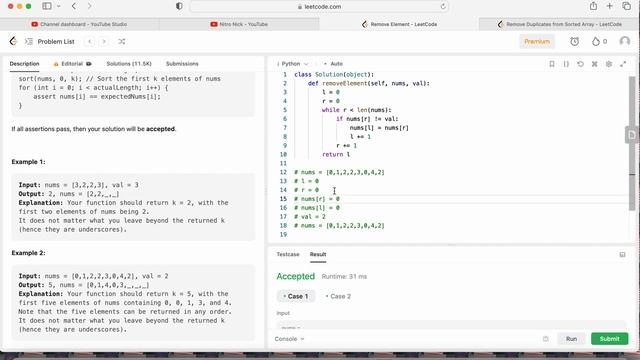Open Problem List panel
This screenshot has height=360, width=640.
click(x=50, y=42)
